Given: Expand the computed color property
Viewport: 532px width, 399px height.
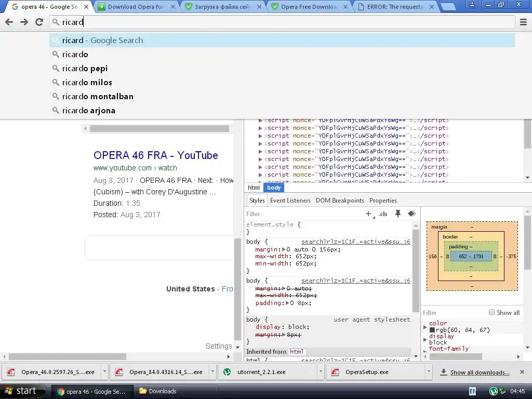Looking at the screenshot, I should coord(425,327).
